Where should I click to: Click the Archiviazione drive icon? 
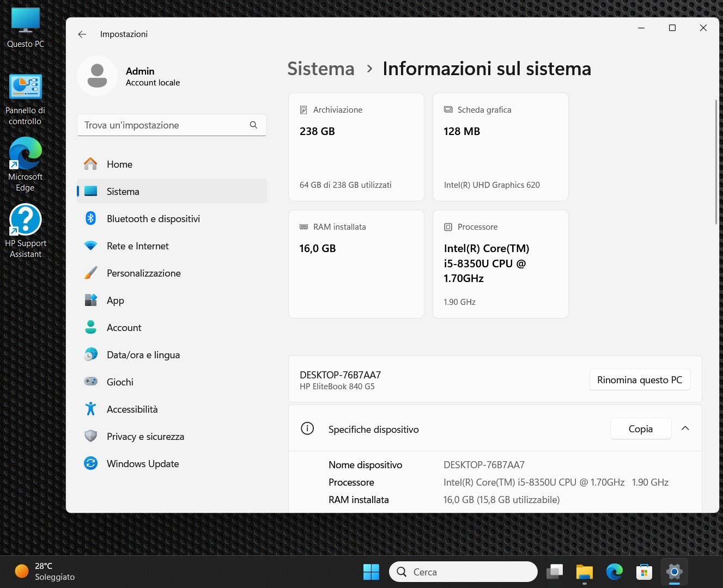(x=303, y=110)
